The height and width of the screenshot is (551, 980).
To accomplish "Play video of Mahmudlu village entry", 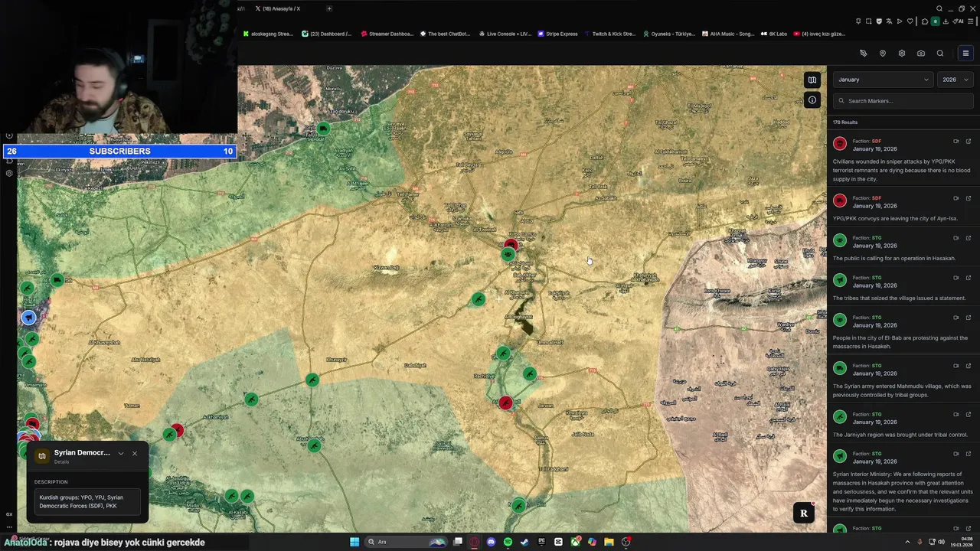I will [956, 366].
